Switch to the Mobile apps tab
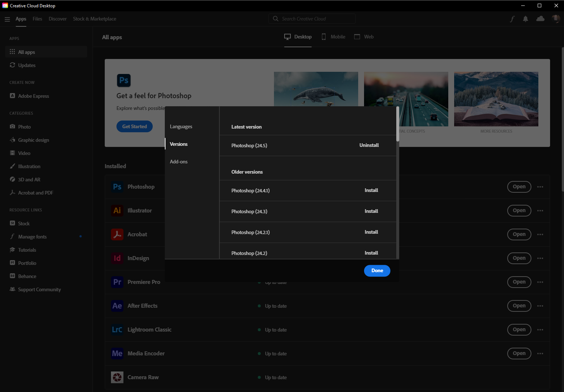 pos(333,37)
